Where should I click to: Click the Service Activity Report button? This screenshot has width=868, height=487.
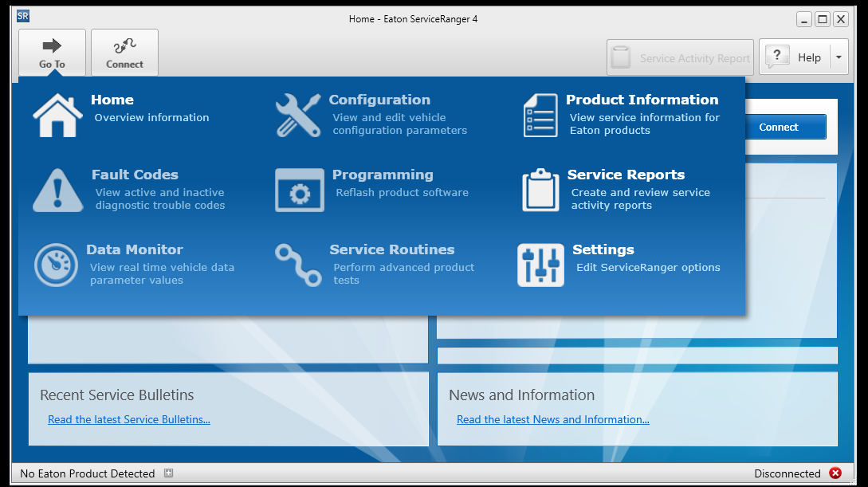click(x=680, y=57)
